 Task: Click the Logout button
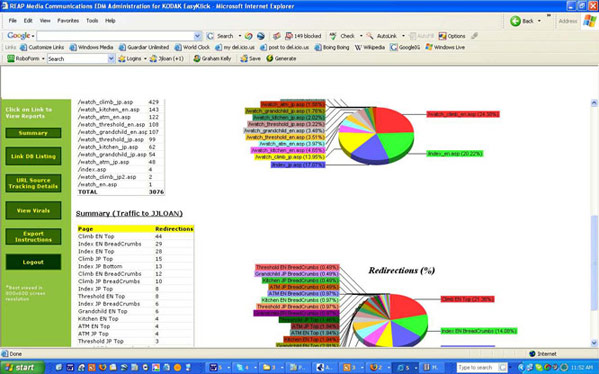(33, 262)
